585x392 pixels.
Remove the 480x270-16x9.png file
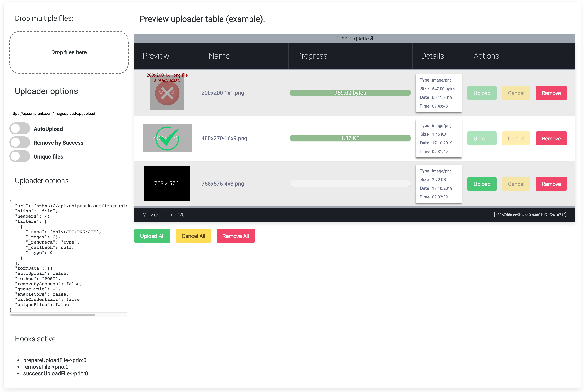click(x=551, y=138)
